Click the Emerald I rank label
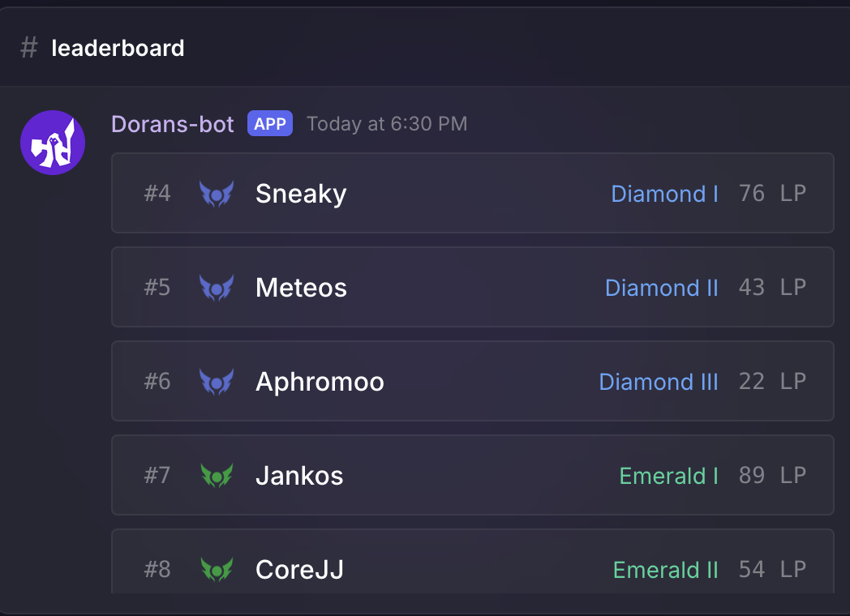 coord(668,476)
